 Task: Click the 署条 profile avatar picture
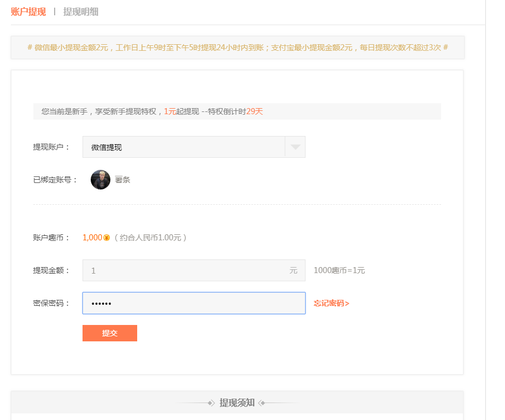point(101,180)
